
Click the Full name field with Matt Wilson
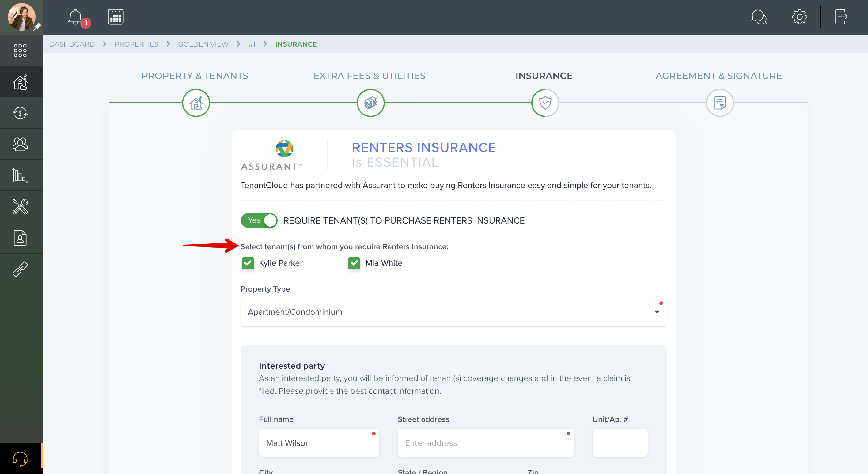(319, 443)
